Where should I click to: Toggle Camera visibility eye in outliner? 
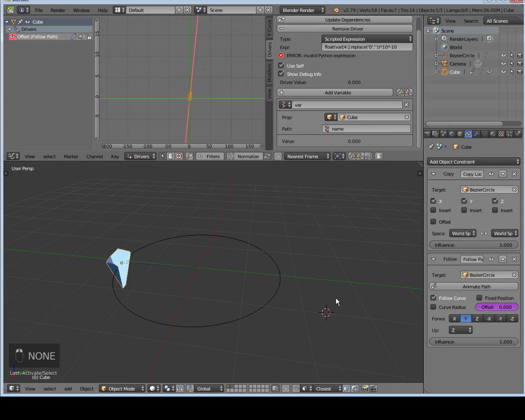pyautogui.click(x=503, y=64)
